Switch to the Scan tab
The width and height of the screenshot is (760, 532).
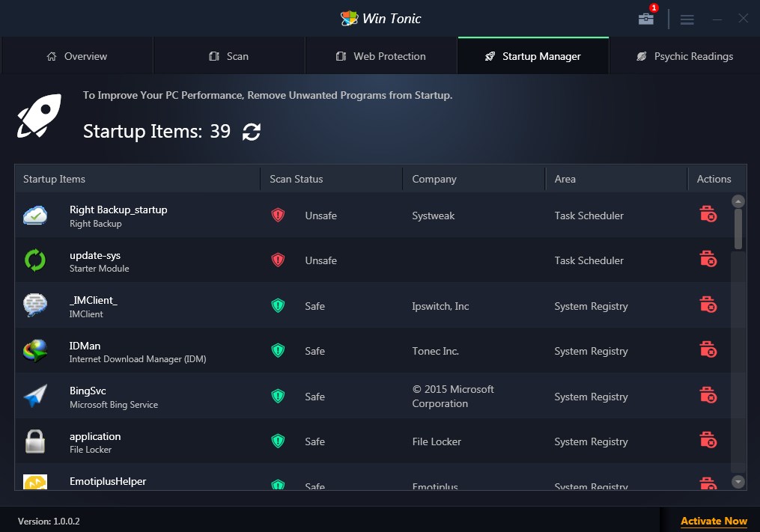point(229,55)
